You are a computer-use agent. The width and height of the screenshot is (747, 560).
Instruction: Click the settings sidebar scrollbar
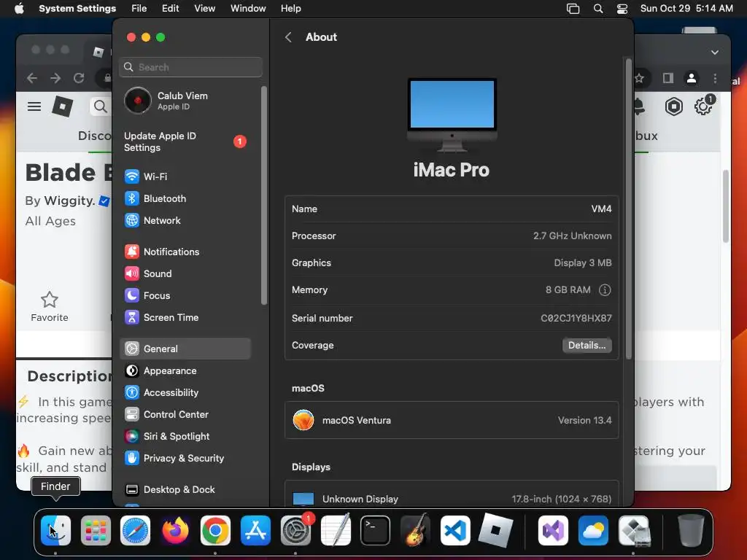click(264, 195)
